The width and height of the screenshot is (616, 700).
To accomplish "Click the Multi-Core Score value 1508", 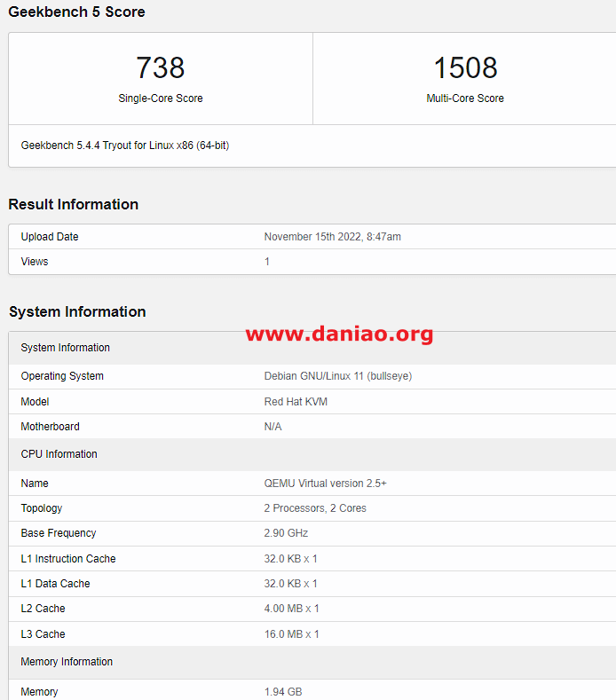I will [465, 68].
